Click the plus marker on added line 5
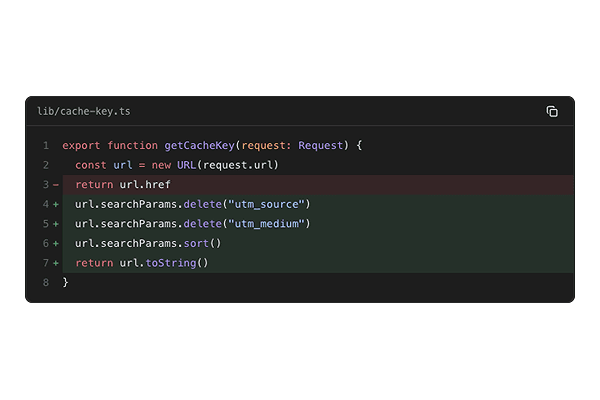This screenshot has height=400, width=600. 56,224
